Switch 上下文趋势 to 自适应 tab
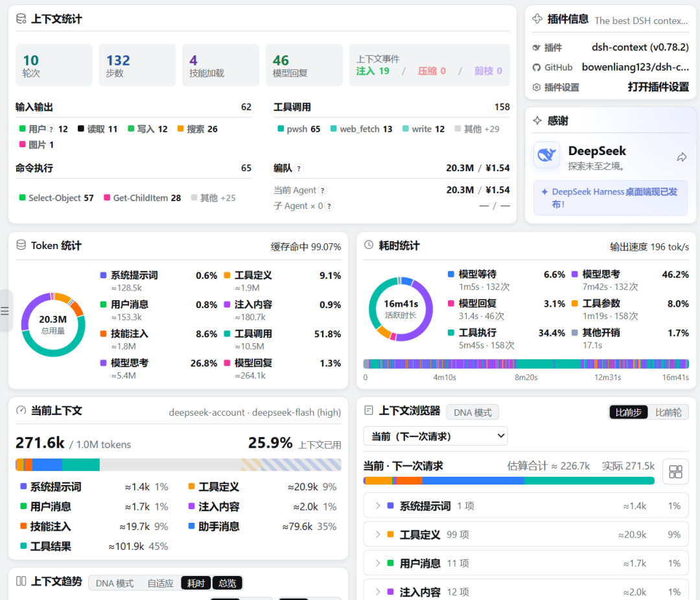 (x=160, y=584)
